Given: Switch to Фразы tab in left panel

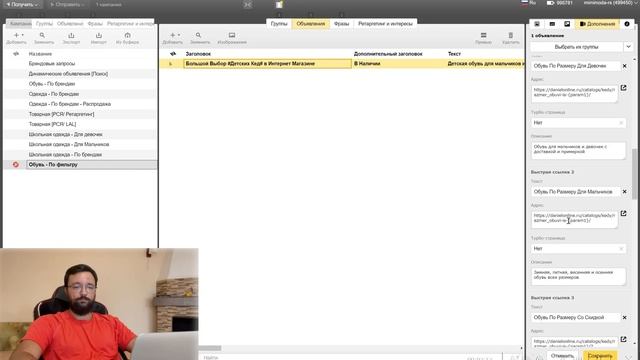Looking at the screenshot, I should pos(95,24).
